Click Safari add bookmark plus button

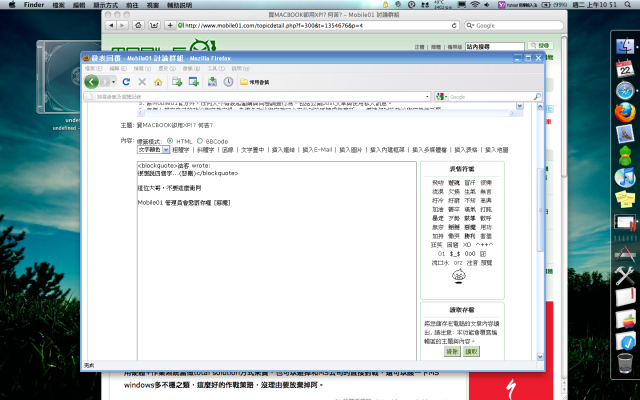pyautogui.click(x=170, y=25)
